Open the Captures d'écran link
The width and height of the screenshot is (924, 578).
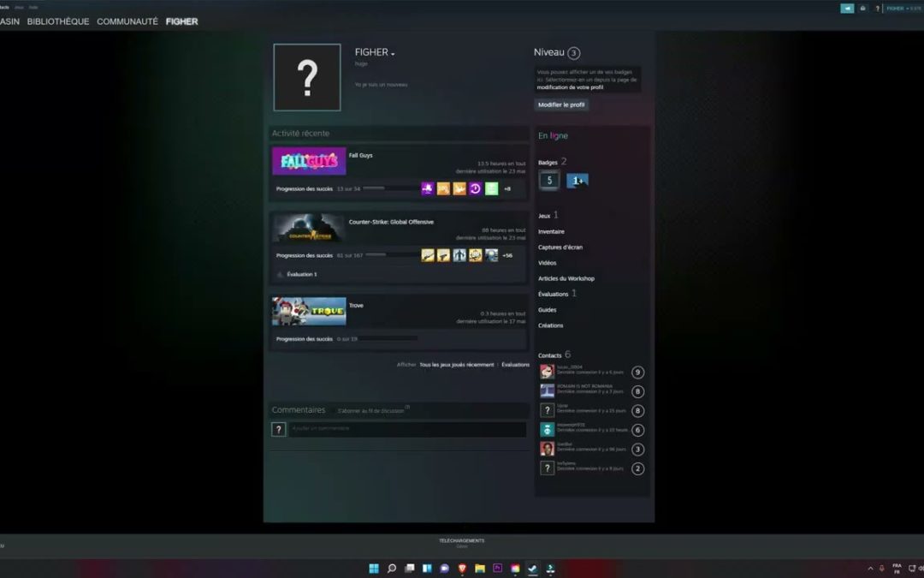[560, 247]
